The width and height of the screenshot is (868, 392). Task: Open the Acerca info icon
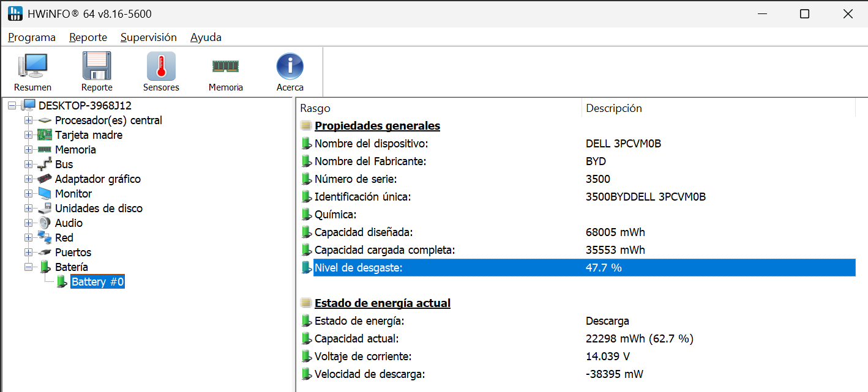(x=290, y=66)
